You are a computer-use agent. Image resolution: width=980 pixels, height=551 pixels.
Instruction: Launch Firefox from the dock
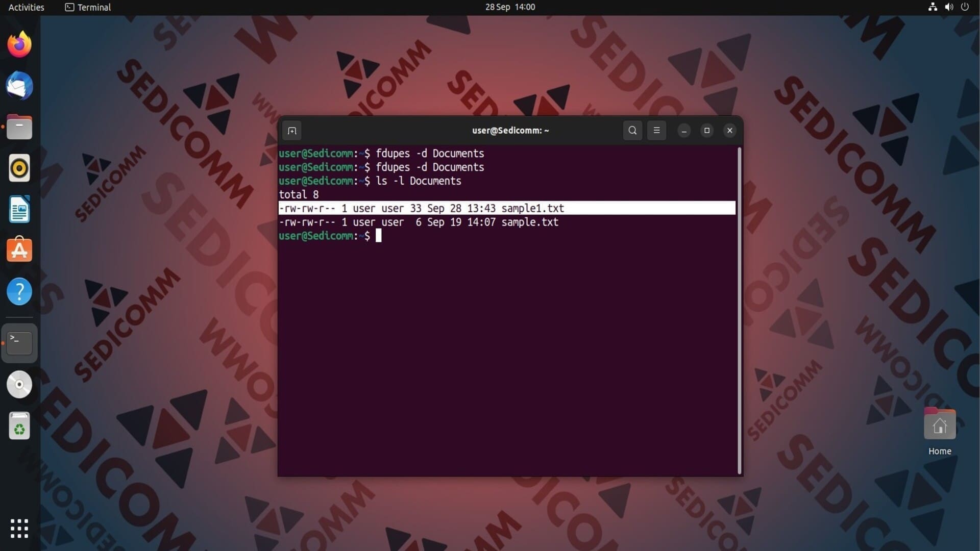point(19,44)
